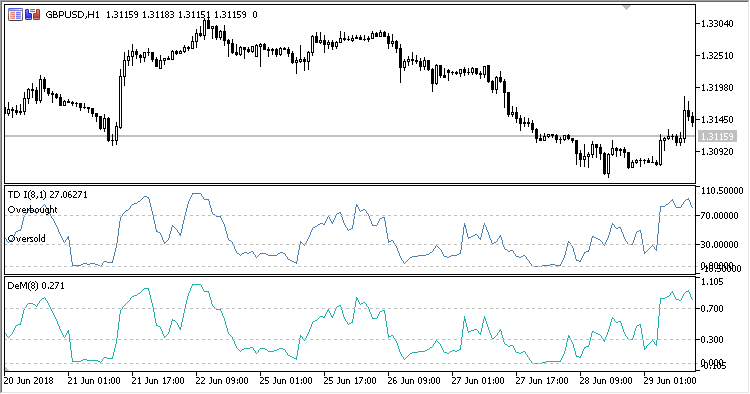Screen dimensions: 750x394
Task: Open the Depth of Market icon
Action: click(33, 15)
